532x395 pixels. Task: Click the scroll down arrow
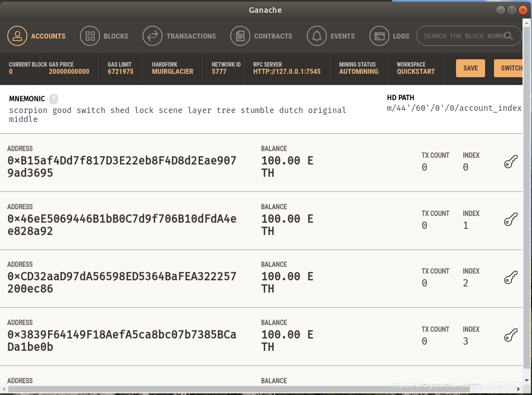pos(526,381)
